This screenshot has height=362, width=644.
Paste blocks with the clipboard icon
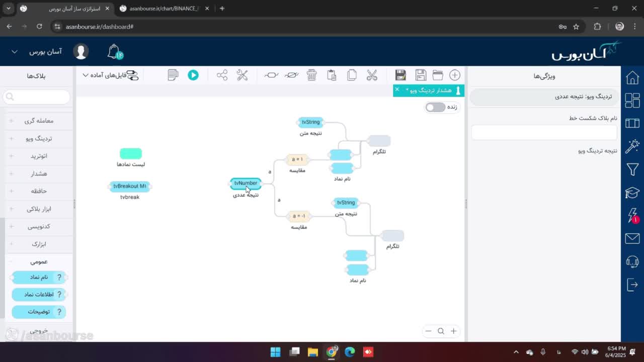pyautogui.click(x=332, y=75)
